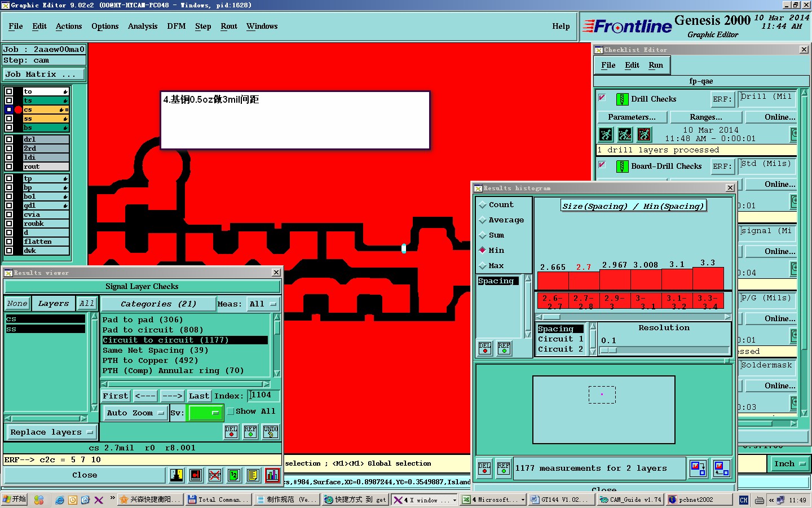Open the Job Matrix ... button
Viewport: 812px width, 508px height.
44,75
